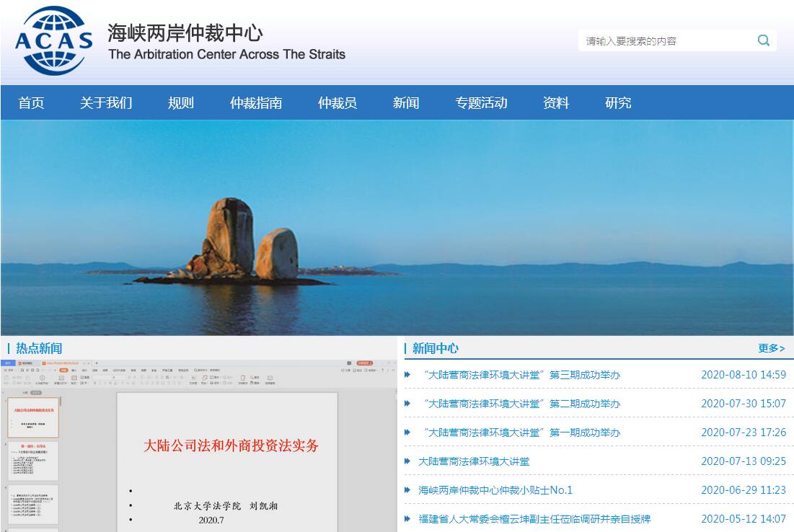Click the island banner image

(397, 227)
